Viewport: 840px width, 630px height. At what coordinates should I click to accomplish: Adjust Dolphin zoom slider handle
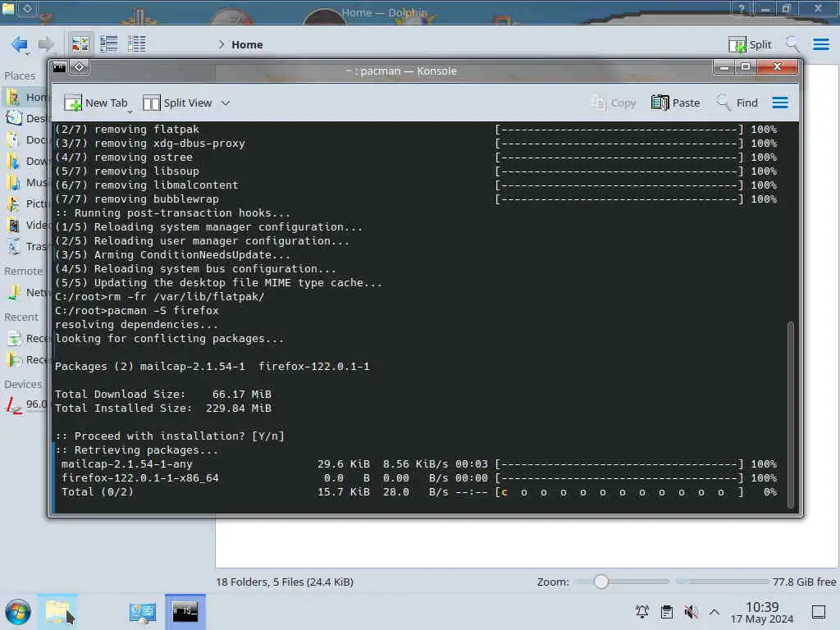601,582
